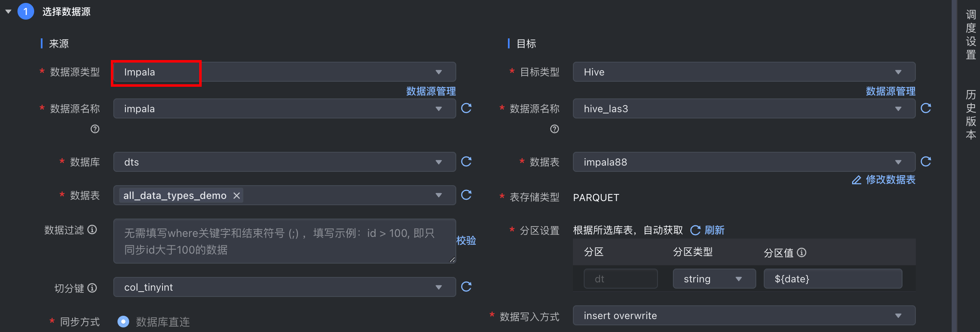Open the 历史版本 side tab
The width and height of the screenshot is (980, 332).
click(971, 115)
